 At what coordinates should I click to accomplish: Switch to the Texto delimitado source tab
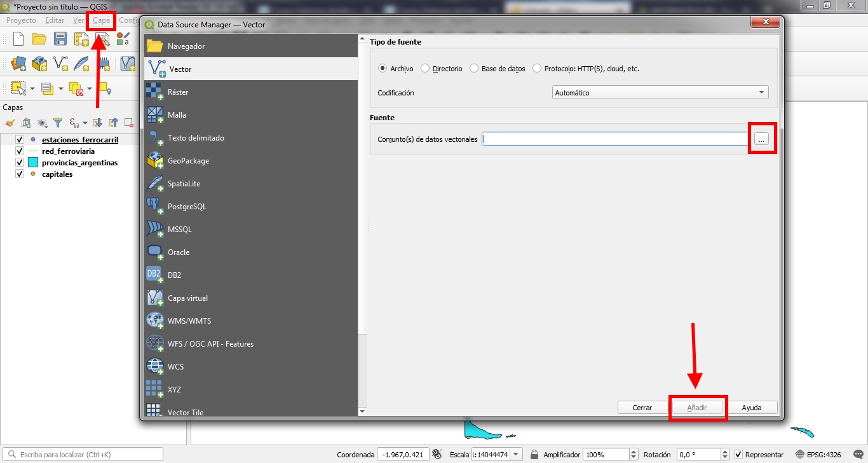point(251,137)
